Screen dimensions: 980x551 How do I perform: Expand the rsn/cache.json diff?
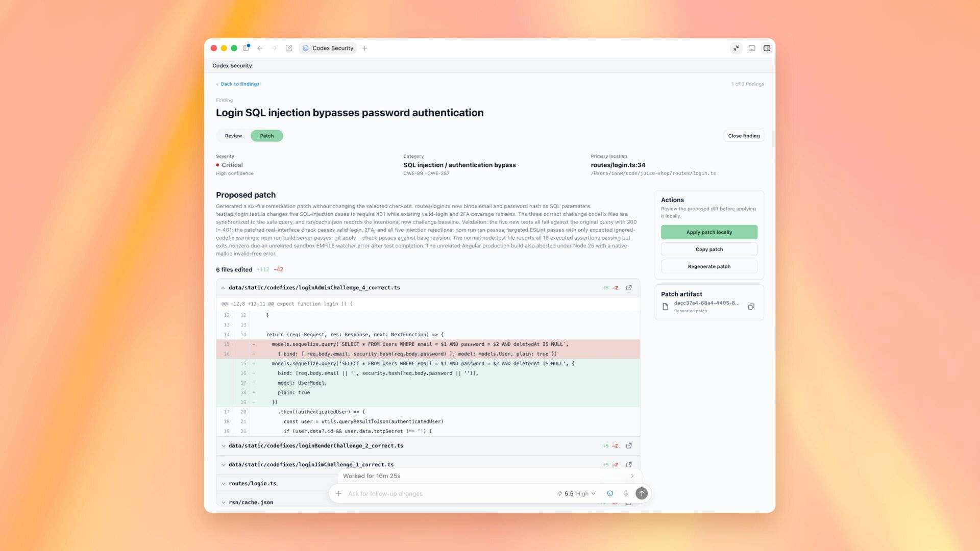223,503
